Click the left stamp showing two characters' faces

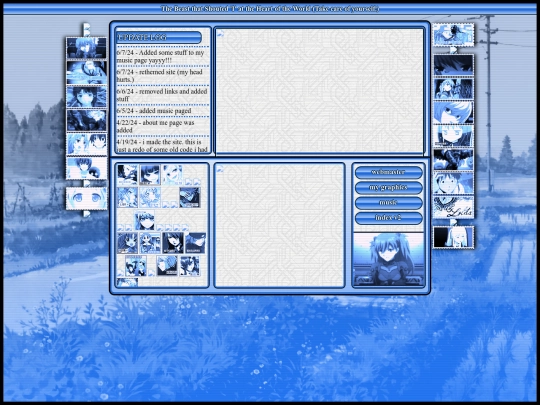(86, 144)
